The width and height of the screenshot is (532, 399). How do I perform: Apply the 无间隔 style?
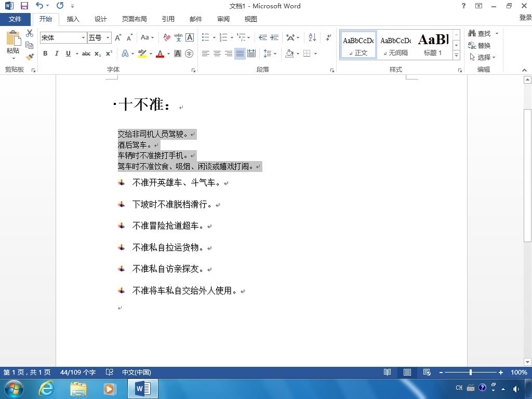click(x=395, y=45)
